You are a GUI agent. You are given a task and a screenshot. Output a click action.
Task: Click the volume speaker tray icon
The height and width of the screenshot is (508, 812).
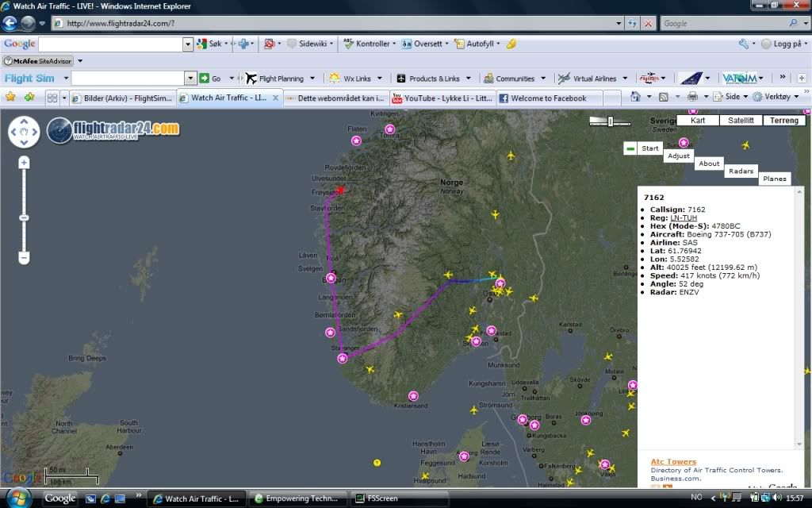coord(777,498)
